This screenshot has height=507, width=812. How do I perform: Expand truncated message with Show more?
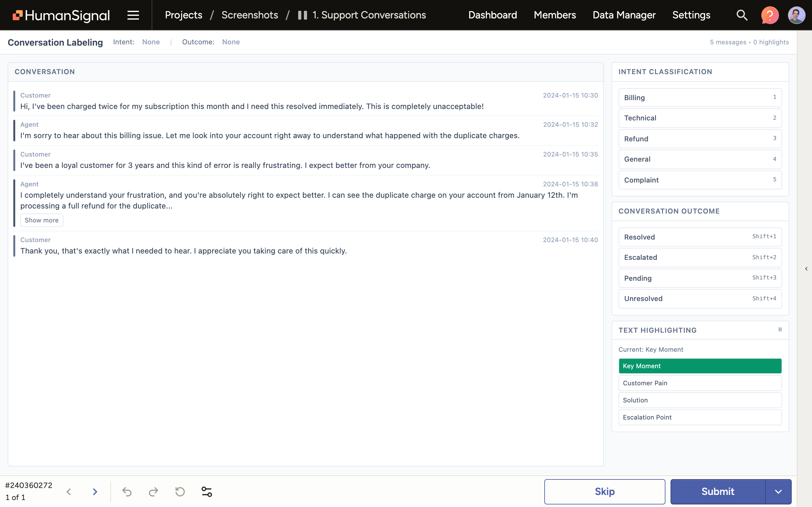pos(42,220)
